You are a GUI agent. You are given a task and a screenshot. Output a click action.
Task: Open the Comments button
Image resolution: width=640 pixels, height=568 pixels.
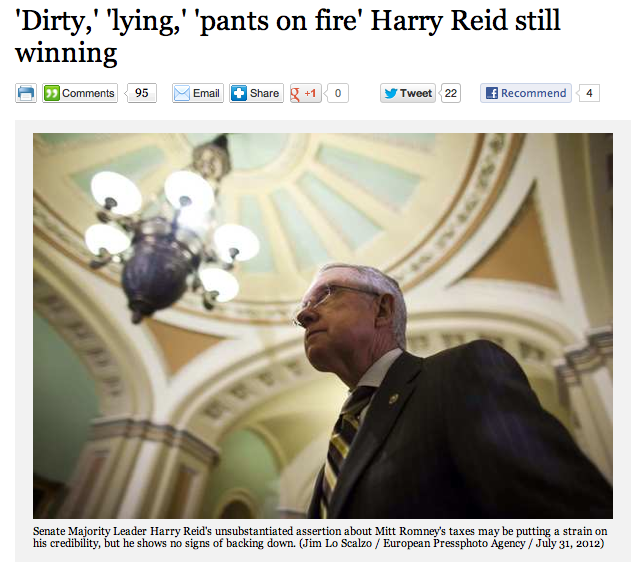pyautogui.click(x=80, y=93)
